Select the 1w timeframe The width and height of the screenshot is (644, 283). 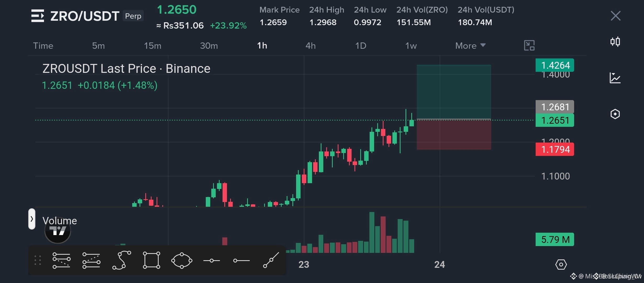click(x=411, y=46)
